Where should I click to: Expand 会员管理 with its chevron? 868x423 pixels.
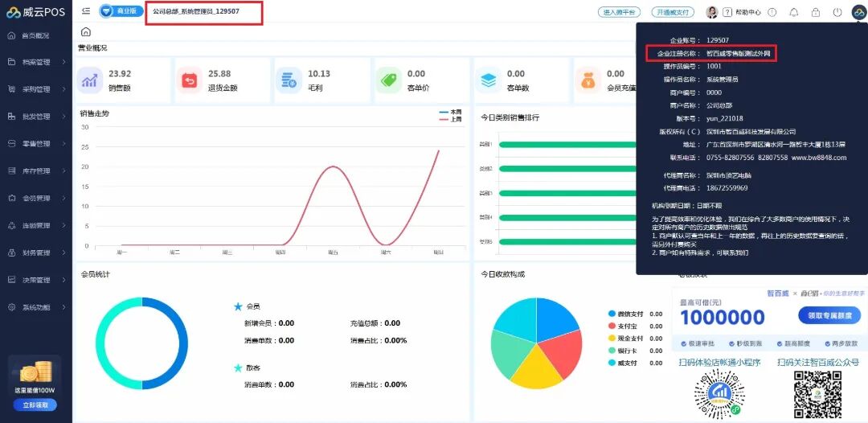pyautogui.click(x=63, y=198)
